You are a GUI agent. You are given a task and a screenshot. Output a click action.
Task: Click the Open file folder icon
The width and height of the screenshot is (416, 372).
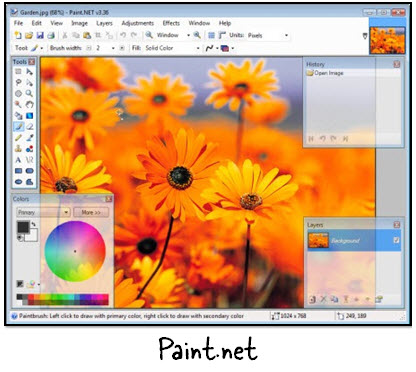click(29, 35)
